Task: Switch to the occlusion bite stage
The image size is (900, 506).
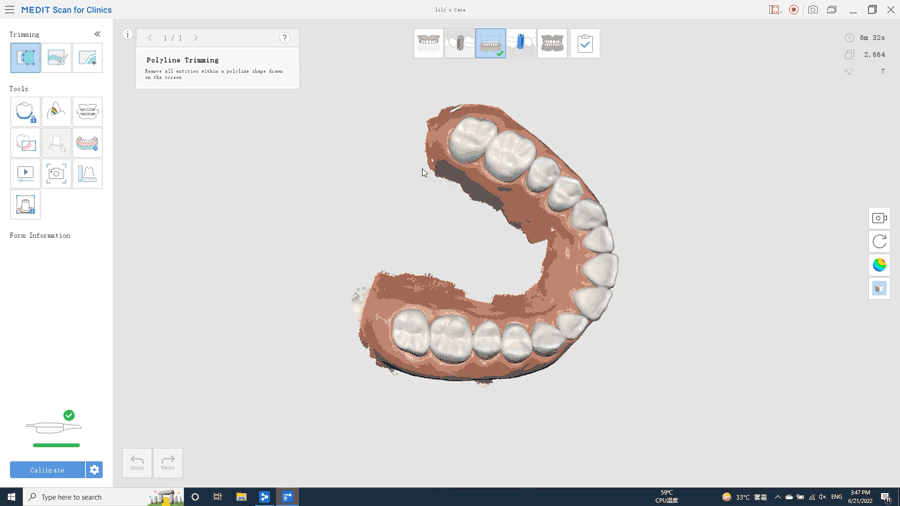Action: [553, 43]
